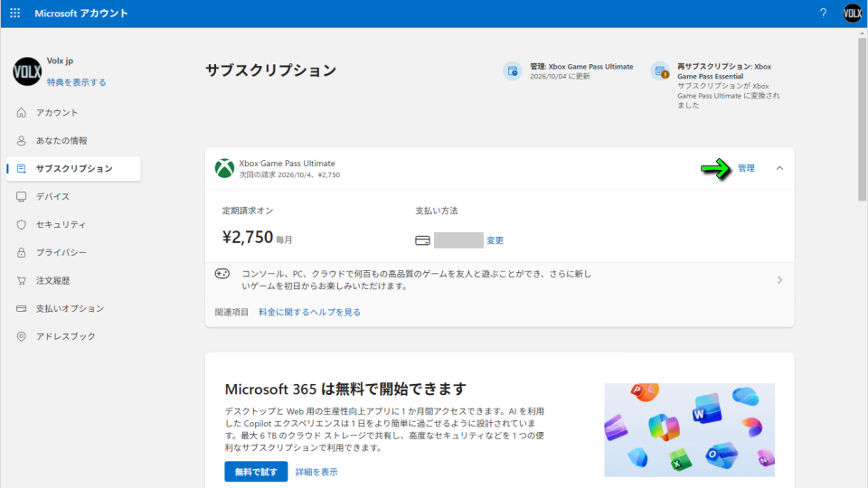
Task: Open the app launcher grid icon
Action: (x=14, y=14)
